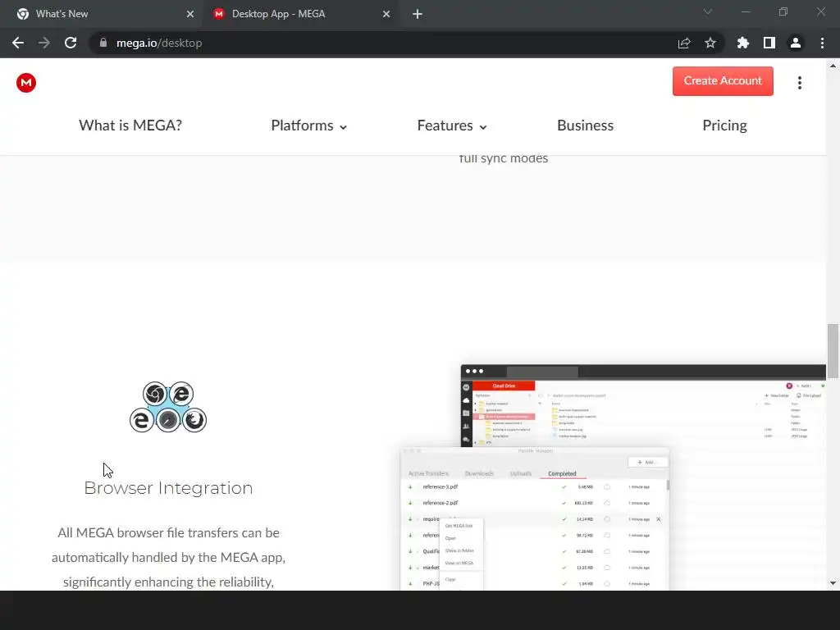840x630 pixels.
Task: Click the Browser Integration heading
Action: click(168, 488)
